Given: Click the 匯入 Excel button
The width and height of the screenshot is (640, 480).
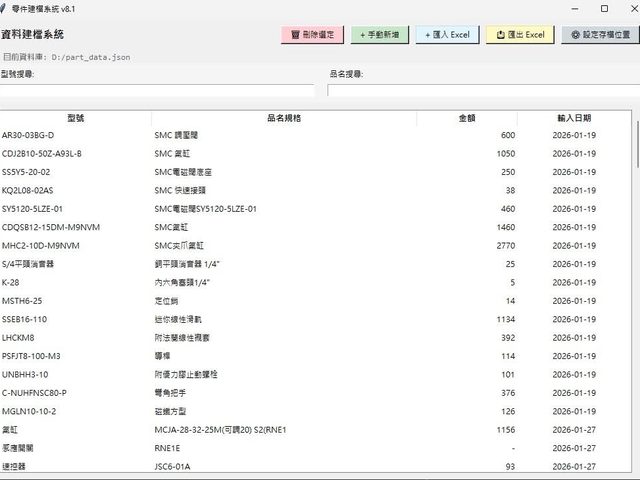Looking at the screenshot, I should coord(447,35).
